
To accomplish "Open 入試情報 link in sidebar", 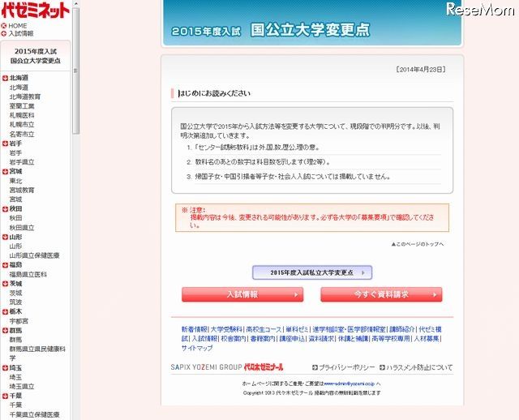I will coord(21,33).
